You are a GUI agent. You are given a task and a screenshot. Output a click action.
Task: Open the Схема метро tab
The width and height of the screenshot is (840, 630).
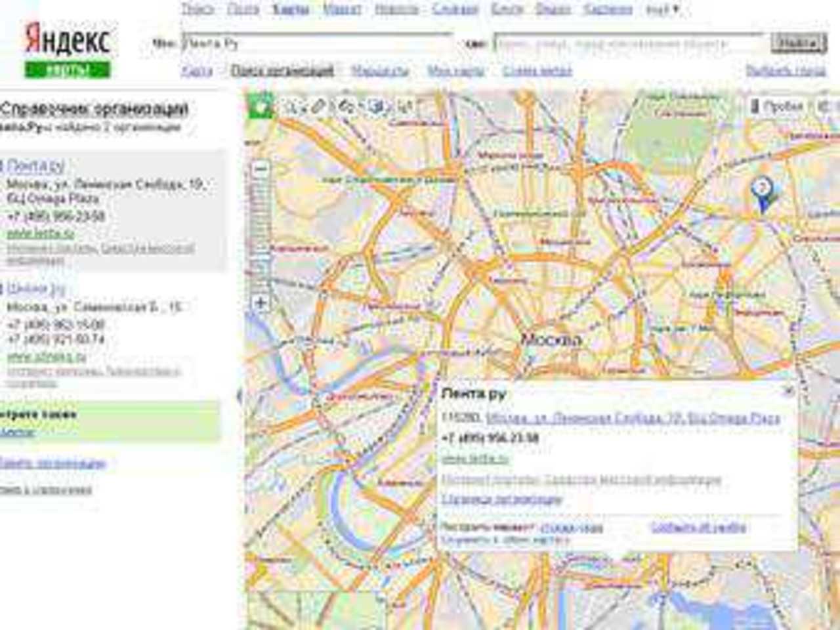tap(537, 70)
